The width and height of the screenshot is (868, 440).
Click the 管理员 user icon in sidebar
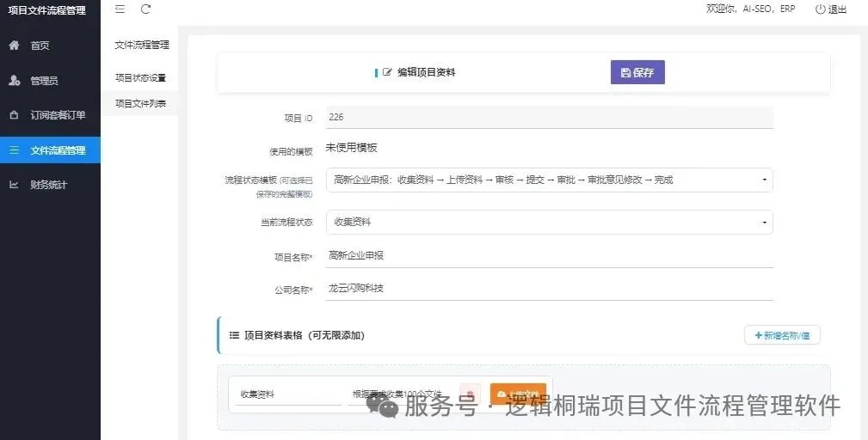pos(15,81)
